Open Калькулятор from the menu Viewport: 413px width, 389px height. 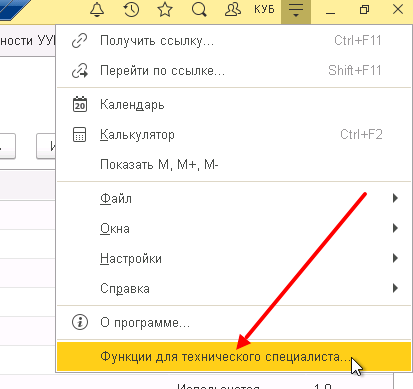[x=234, y=135]
